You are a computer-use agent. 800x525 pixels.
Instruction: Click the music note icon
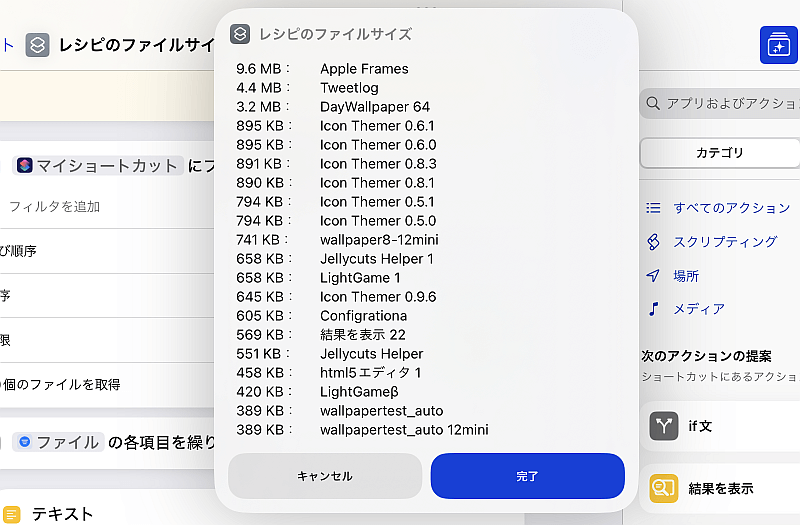(x=653, y=309)
